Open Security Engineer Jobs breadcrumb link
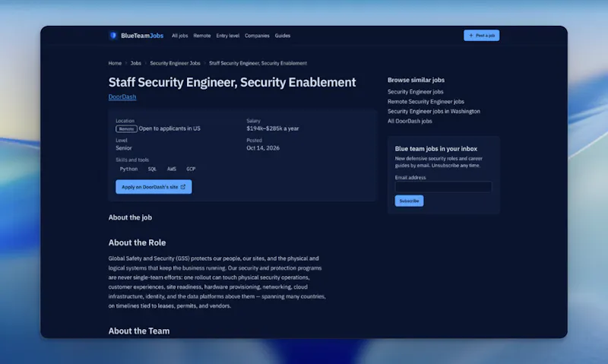 175,63
